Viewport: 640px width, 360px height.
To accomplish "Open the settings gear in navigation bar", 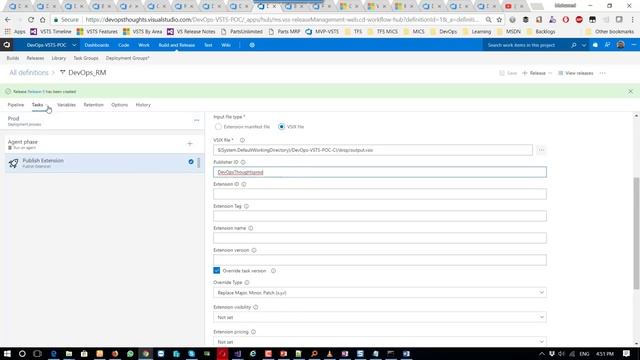I will pyautogui.click(x=252, y=45).
